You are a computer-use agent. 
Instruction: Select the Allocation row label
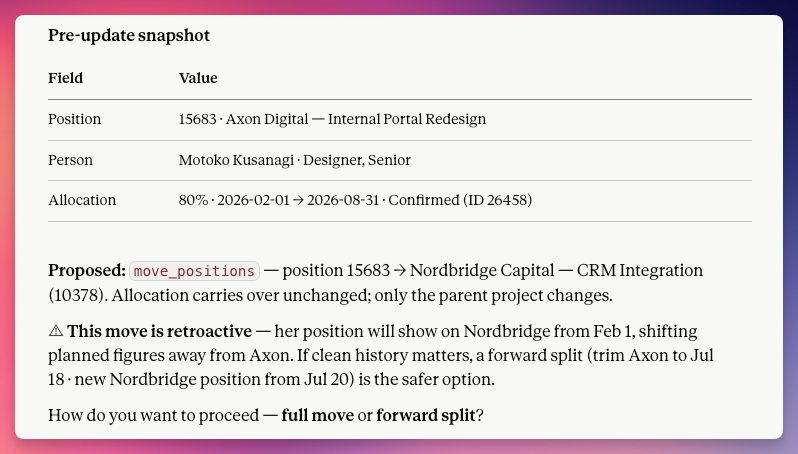click(82, 200)
